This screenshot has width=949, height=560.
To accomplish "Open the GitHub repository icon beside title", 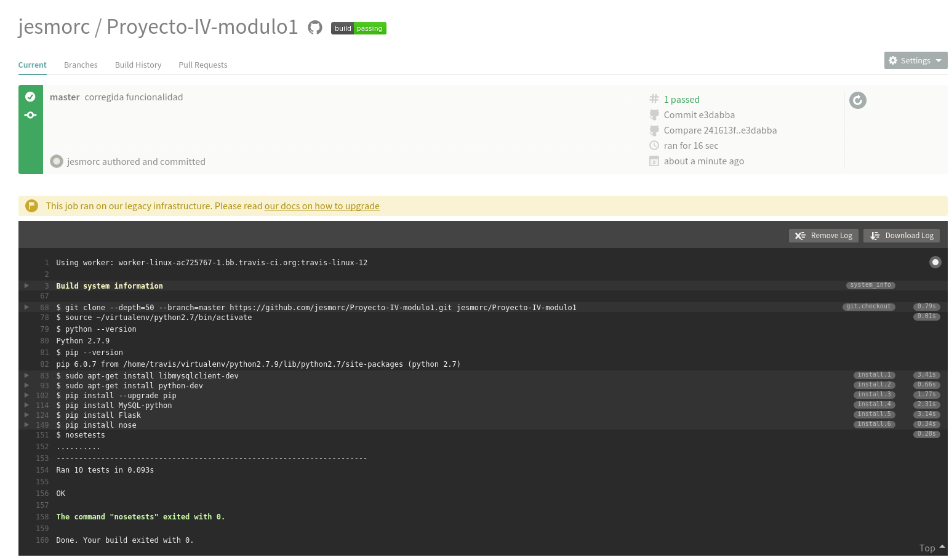I will [x=315, y=28].
